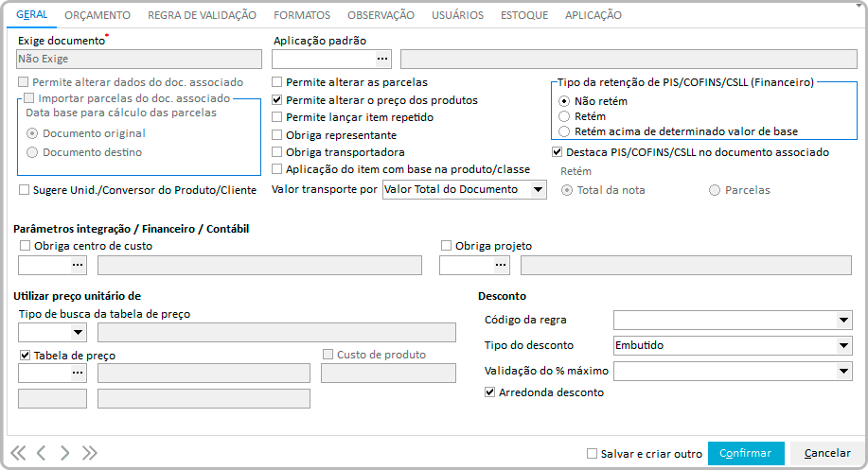Open Aplicação padrão lookup ellipsis button
The image size is (868, 470).
pyautogui.click(x=382, y=59)
